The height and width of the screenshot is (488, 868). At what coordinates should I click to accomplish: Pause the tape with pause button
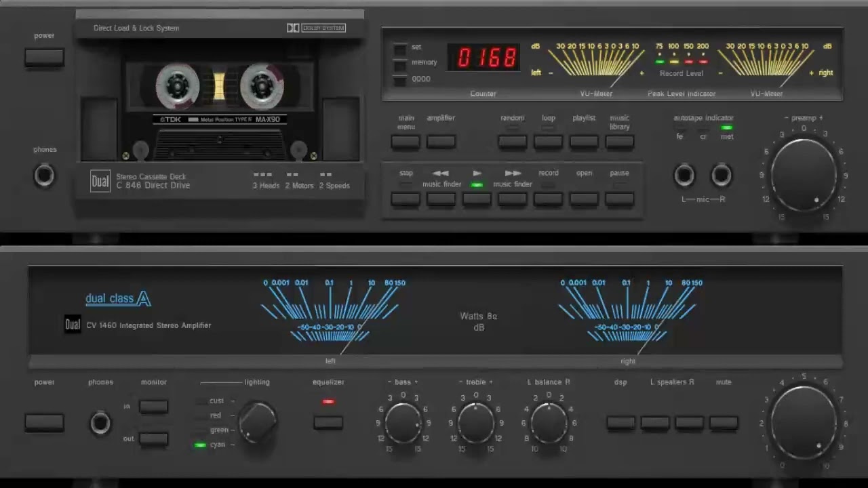tap(619, 199)
